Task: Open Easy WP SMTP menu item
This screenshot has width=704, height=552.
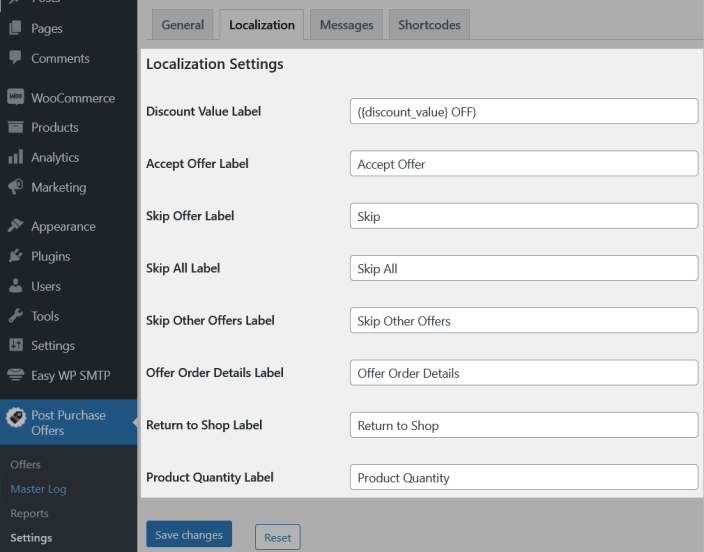Action: (x=70, y=375)
